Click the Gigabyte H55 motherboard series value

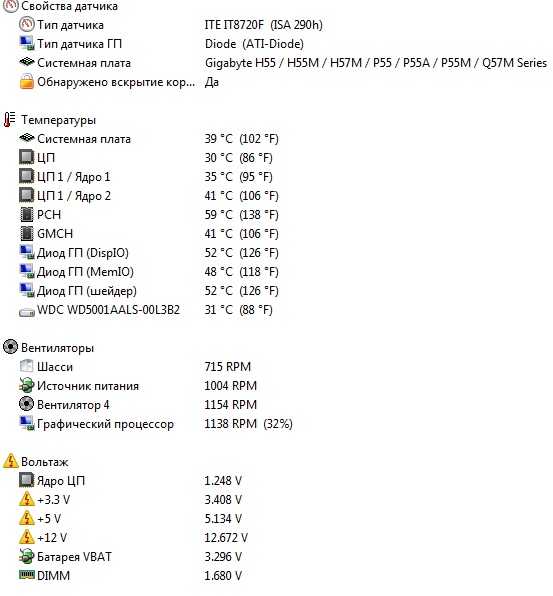click(x=376, y=63)
